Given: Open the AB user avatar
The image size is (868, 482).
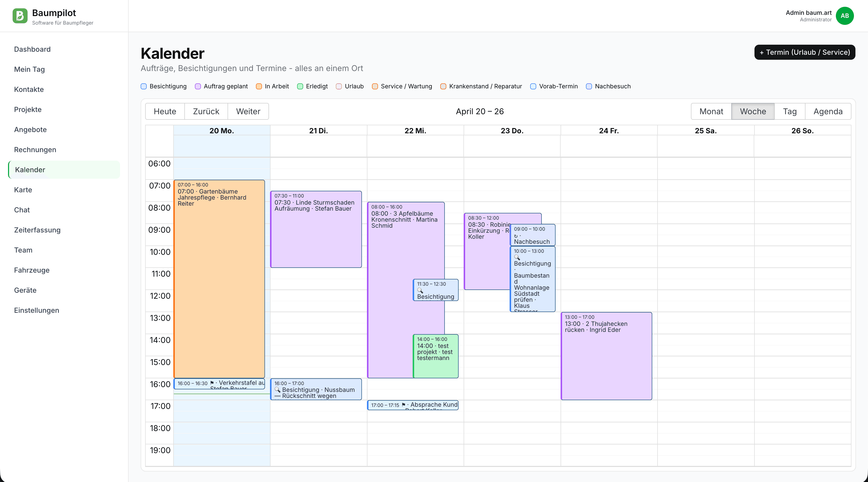Looking at the screenshot, I should 844,16.
